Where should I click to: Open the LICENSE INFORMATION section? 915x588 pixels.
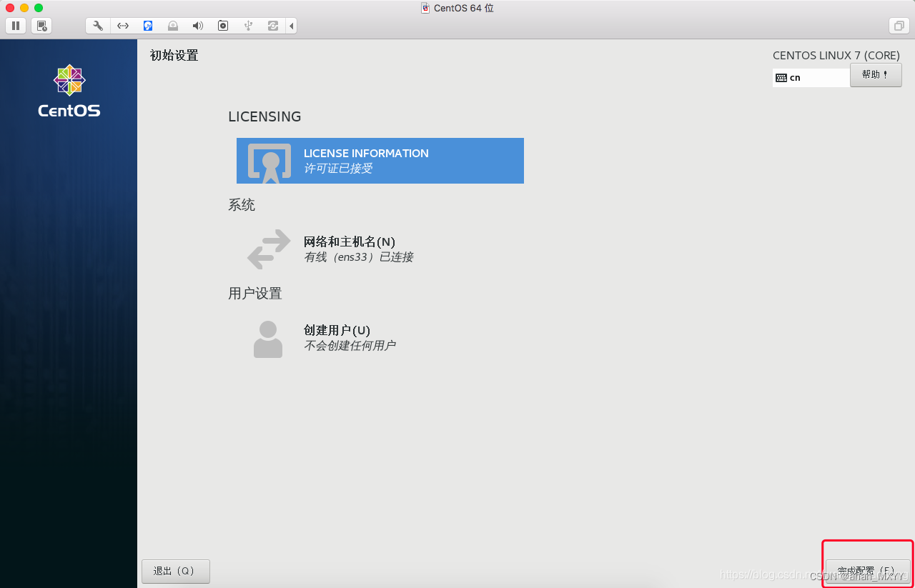(x=380, y=160)
